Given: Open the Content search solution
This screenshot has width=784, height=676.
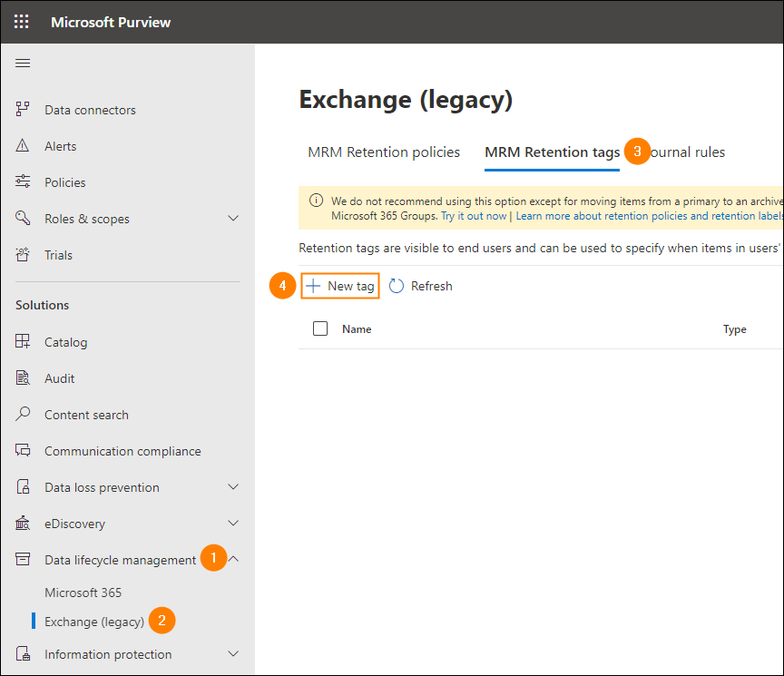Looking at the screenshot, I should [x=86, y=415].
